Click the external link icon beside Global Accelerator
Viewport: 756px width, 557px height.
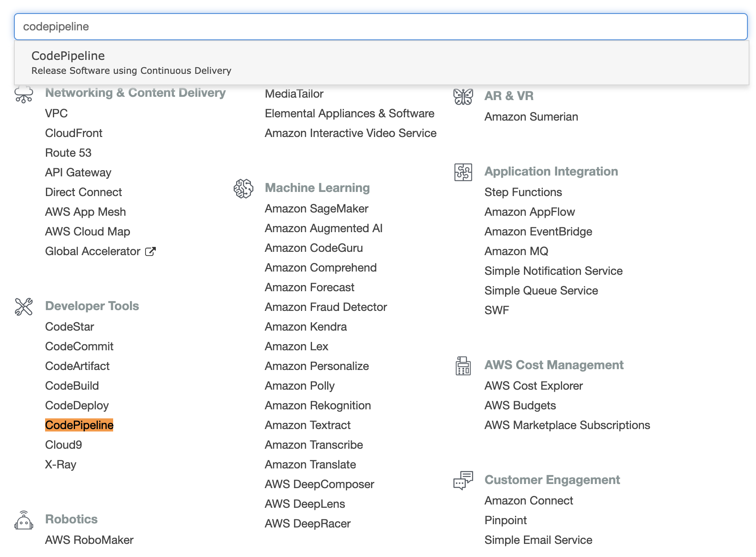pyautogui.click(x=150, y=251)
